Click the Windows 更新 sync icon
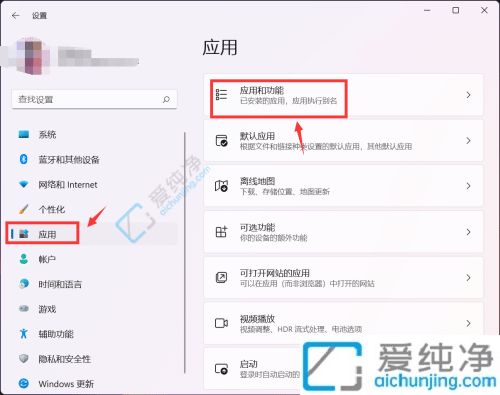Screen dimensions: 500x395 click(24, 384)
